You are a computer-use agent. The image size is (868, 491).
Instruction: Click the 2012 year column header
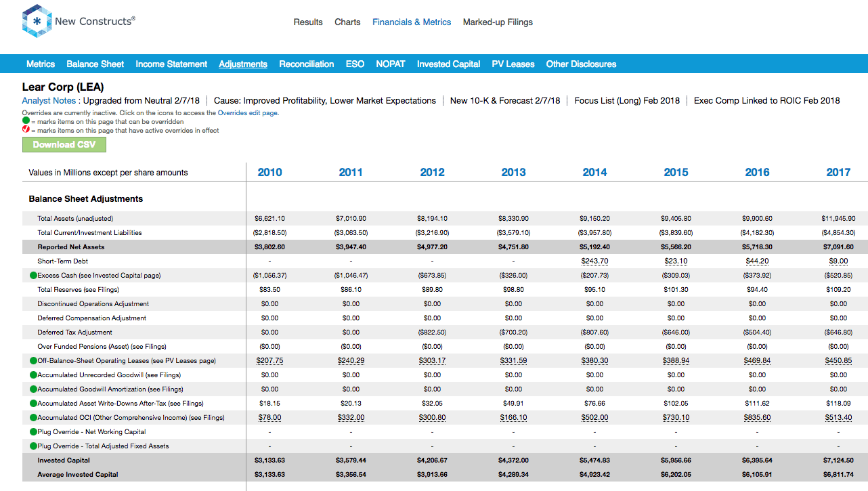[x=432, y=173]
